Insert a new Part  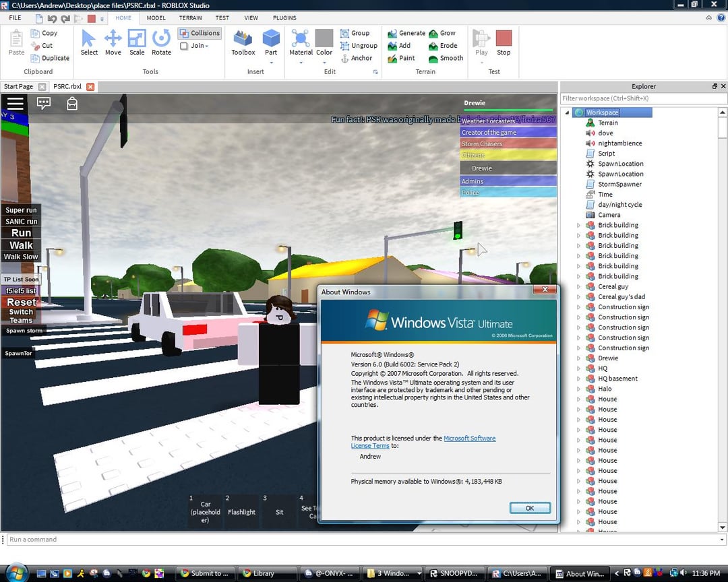(271, 42)
